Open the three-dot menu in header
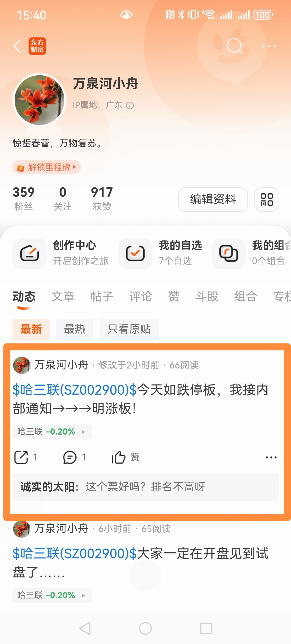 tap(269, 46)
